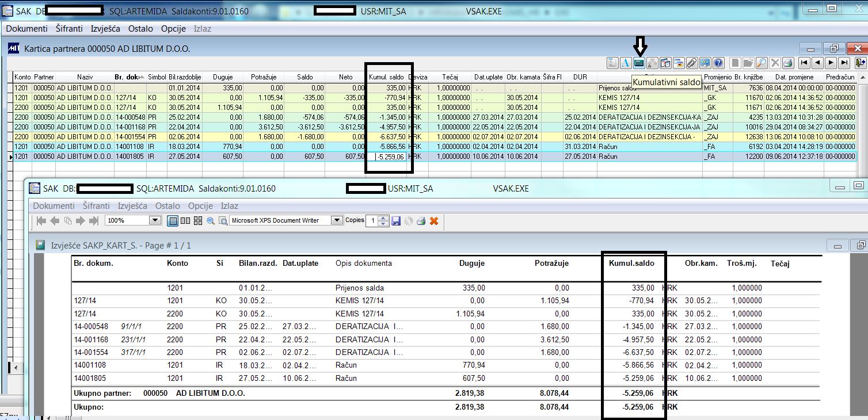Open Šifranti menu in the top SAK window
The width and height of the screenshot is (868, 420).
[70, 28]
